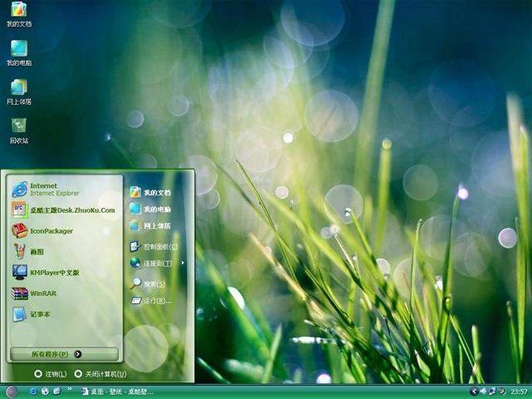Expand hidden tray icons arrow
This screenshot has width=532, height=399.
coord(474,392)
